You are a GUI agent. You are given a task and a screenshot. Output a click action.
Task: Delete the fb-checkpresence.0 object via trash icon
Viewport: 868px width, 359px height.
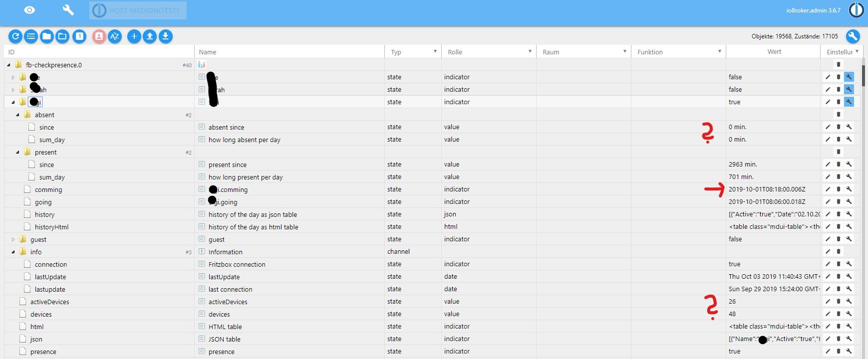point(839,64)
